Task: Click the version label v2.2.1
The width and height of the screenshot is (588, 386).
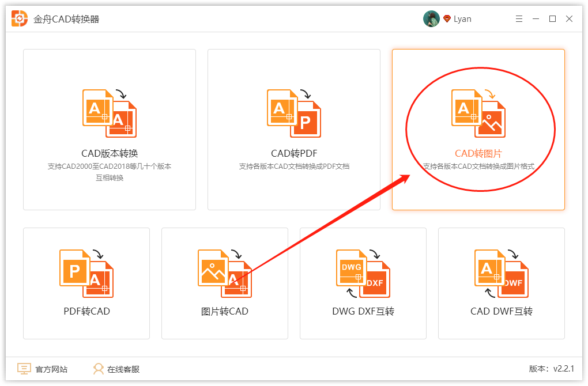Action: (549, 369)
